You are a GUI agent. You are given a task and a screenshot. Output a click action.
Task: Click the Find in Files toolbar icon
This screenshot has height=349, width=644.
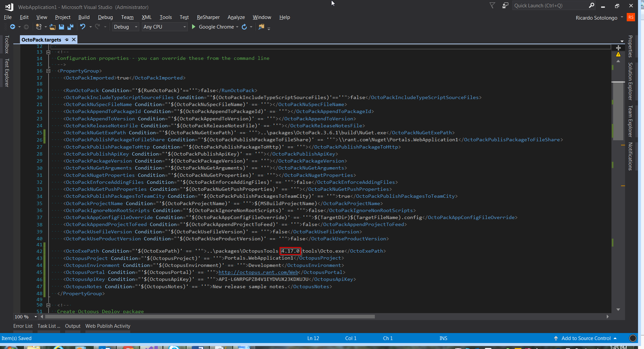click(x=262, y=27)
